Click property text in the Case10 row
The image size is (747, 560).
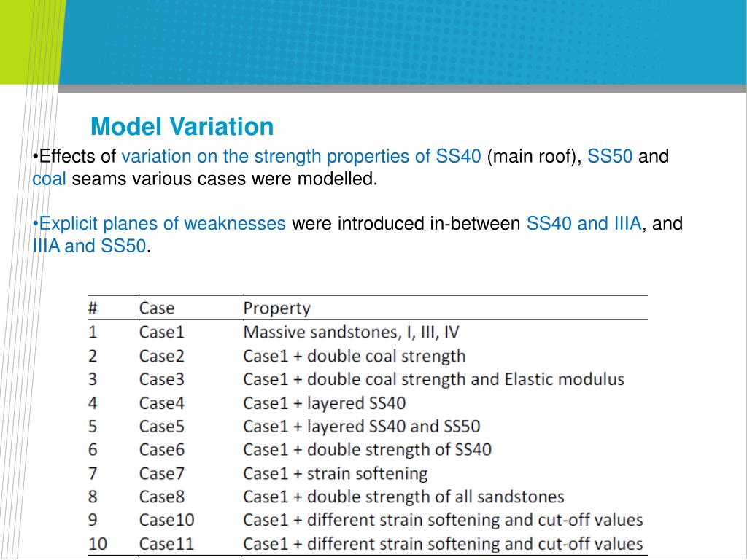[443, 520]
